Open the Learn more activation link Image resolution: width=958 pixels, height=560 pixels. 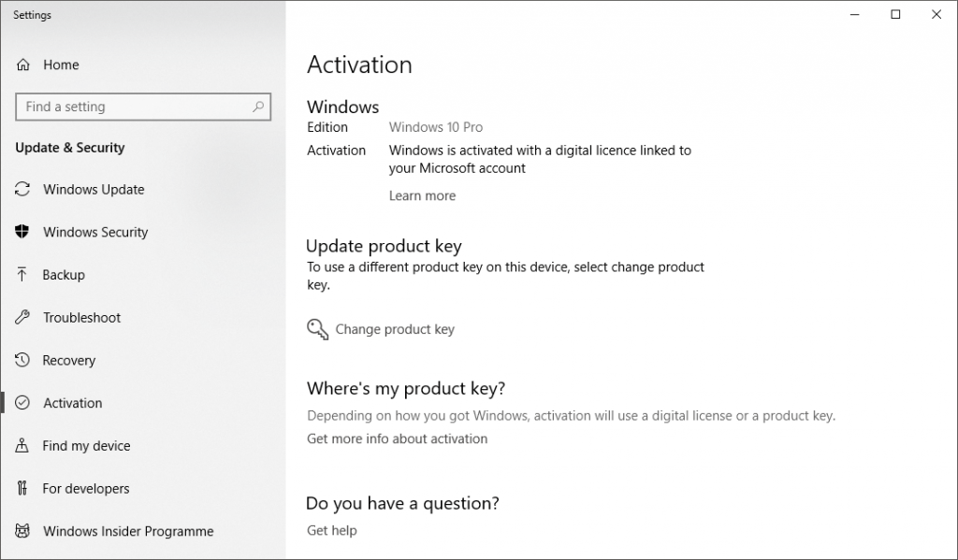tap(422, 196)
